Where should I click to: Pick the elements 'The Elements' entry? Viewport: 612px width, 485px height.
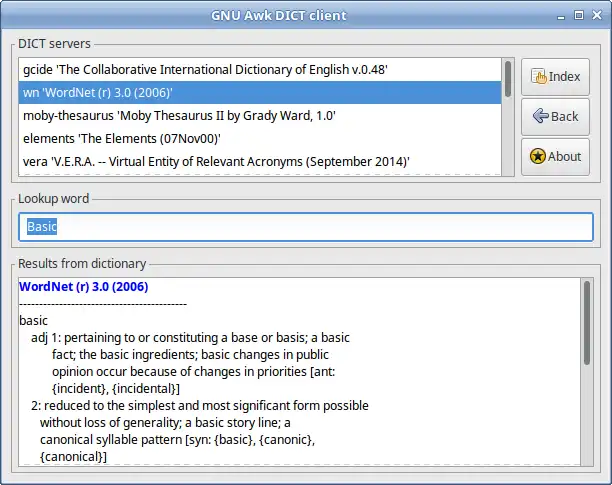coord(260,139)
